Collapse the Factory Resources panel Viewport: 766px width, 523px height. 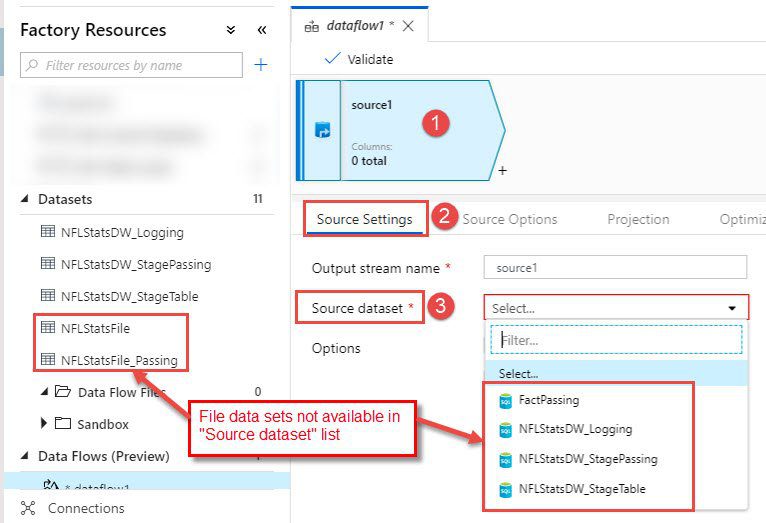point(262,30)
